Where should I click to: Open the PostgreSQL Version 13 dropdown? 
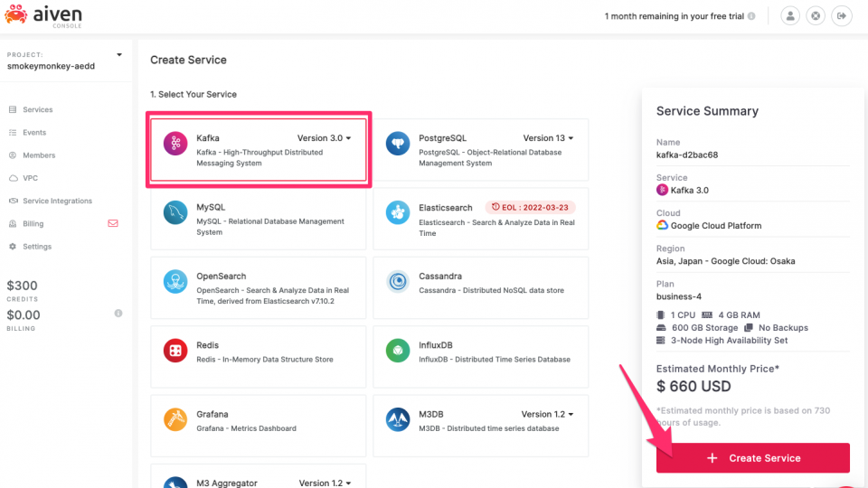point(548,138)
